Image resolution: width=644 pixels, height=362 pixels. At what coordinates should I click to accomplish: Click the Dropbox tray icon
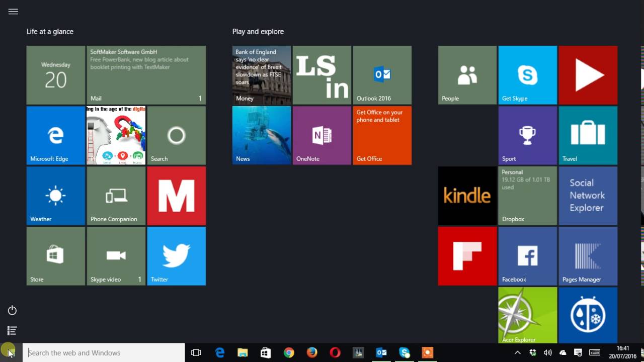pyautogui.click(x=533, y=352)
